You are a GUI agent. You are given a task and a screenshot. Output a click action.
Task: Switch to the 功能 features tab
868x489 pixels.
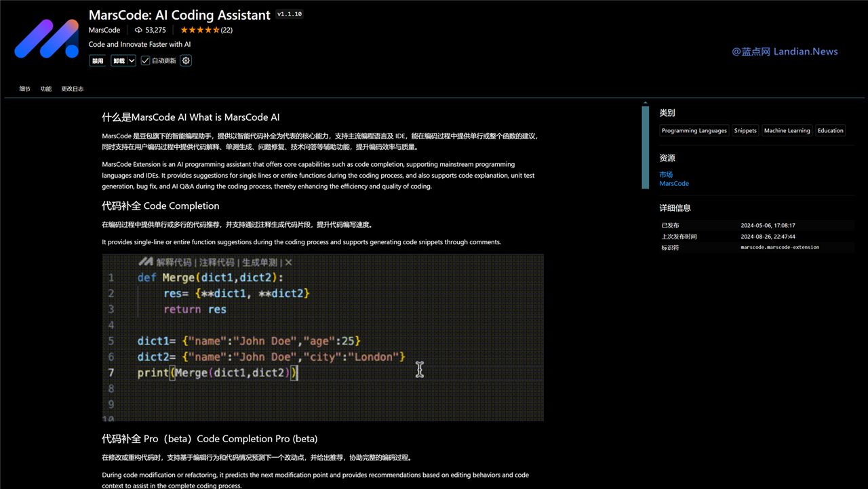(x=45, y=89)
